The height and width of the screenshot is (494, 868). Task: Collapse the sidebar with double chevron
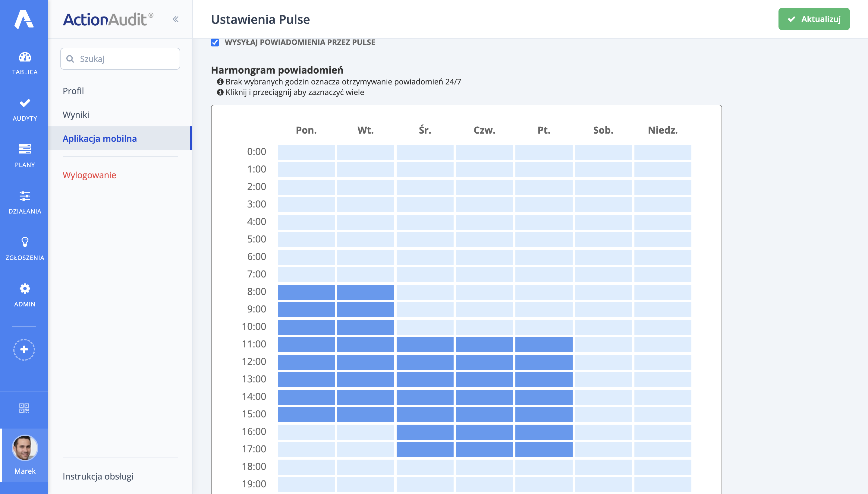[x=175, y=19]
